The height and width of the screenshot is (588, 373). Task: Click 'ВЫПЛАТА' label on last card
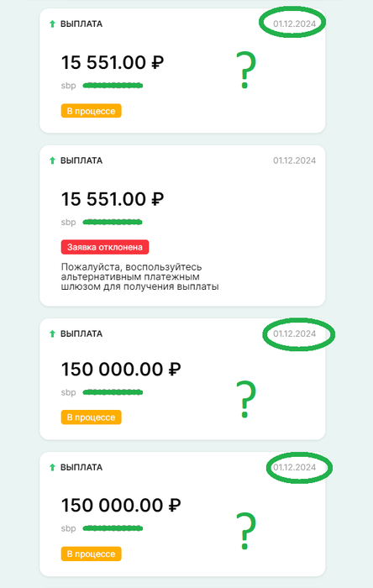[81, 467]
